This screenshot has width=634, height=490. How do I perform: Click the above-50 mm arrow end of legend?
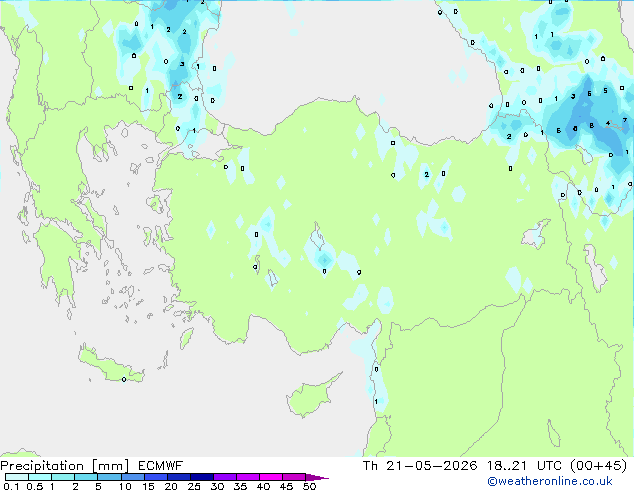point(317,477)
